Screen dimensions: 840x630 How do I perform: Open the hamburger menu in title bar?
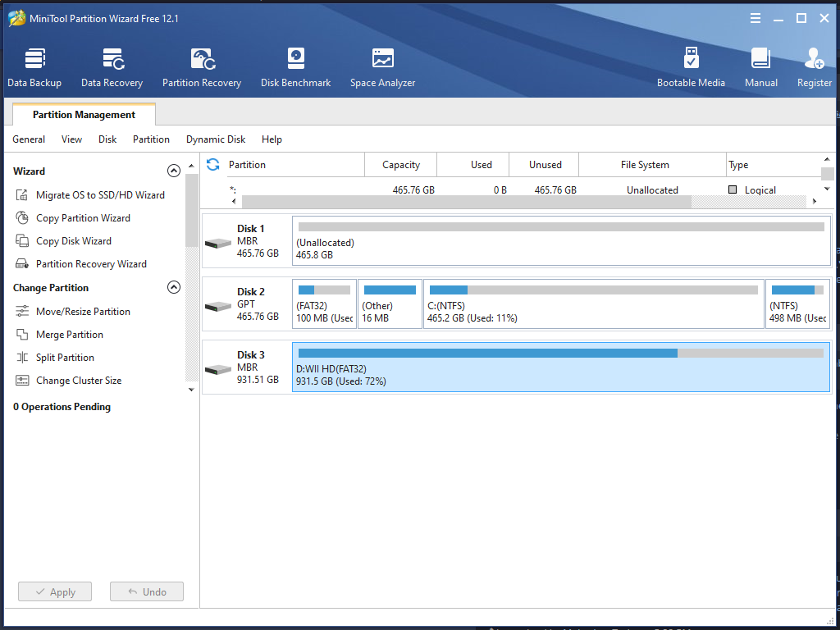756,19
